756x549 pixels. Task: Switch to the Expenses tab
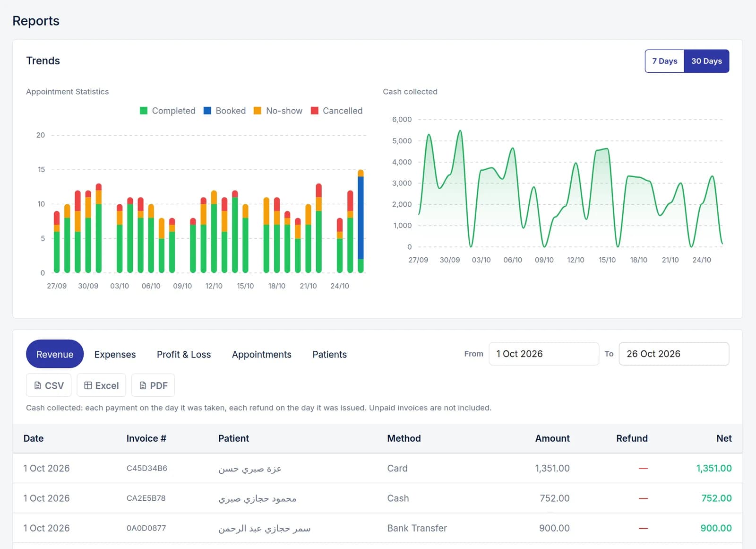(x=115, y=354)
